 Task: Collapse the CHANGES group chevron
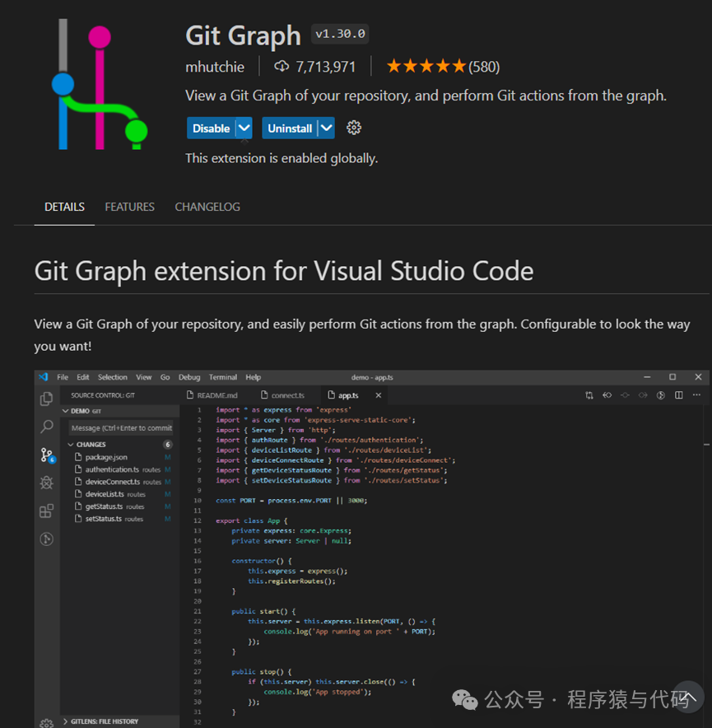(x=71, y=445)
